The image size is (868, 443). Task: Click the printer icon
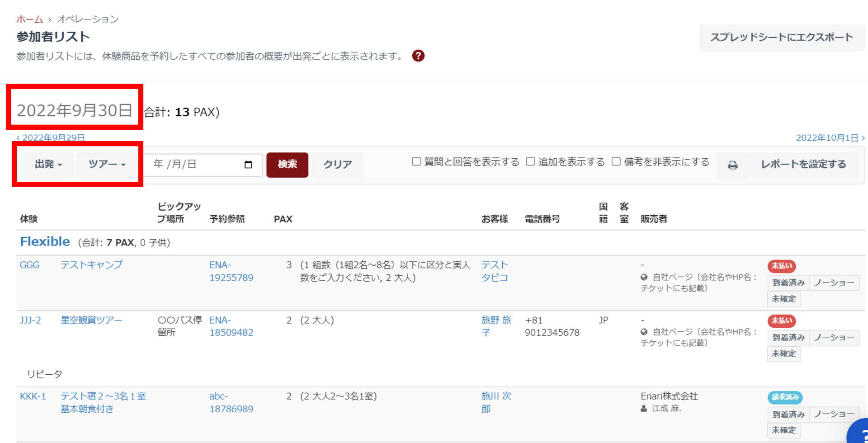click(733, 165)
